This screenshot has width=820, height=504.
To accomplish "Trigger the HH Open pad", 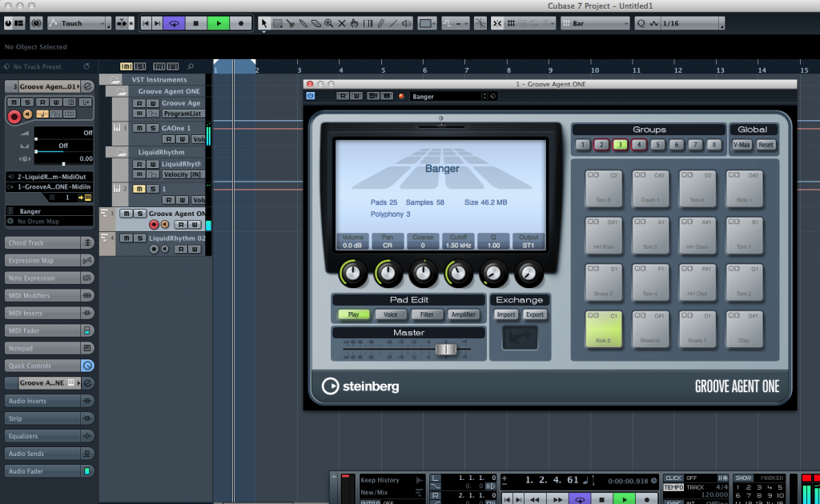I will [x=697, y=235].
